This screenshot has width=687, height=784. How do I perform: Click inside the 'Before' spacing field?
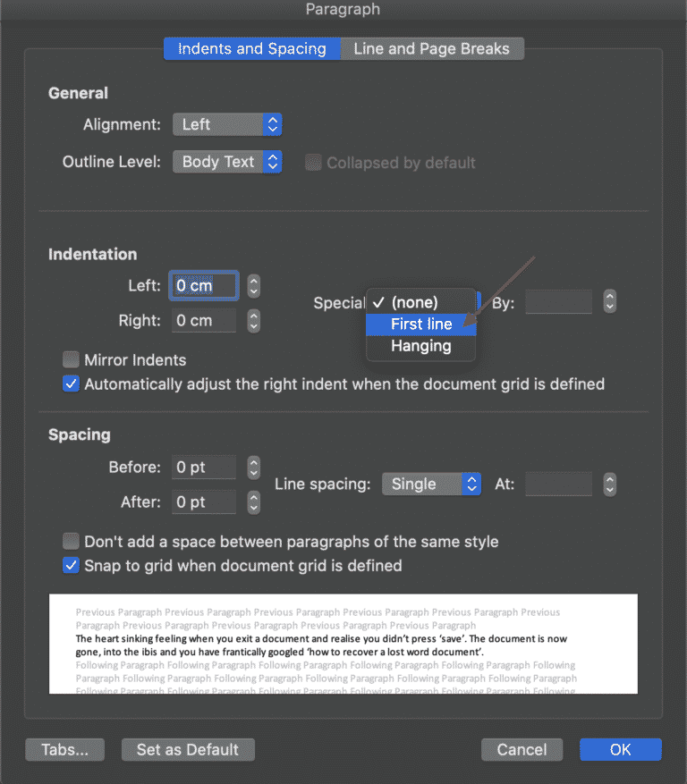pyautogui.click(x=203, y=466)
